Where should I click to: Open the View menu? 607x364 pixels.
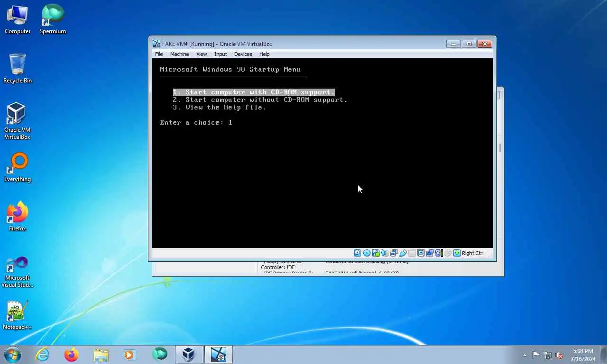[x=202, y=54]
